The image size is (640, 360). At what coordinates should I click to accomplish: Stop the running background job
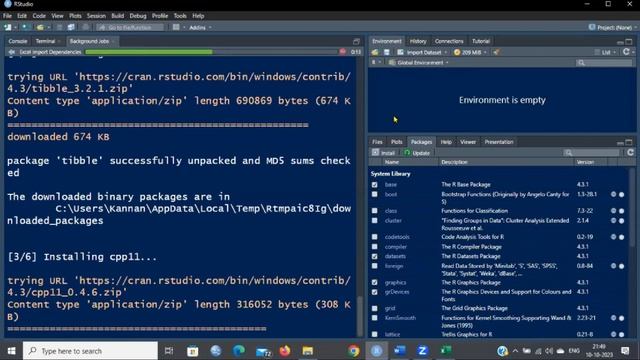(342, 52)
